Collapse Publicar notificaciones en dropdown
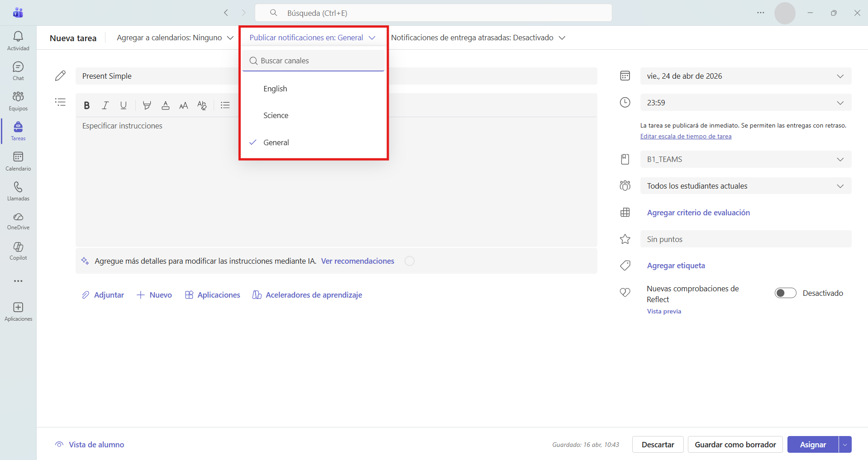The width and height of the screenshot is (868, 460). tap(312, 38)
